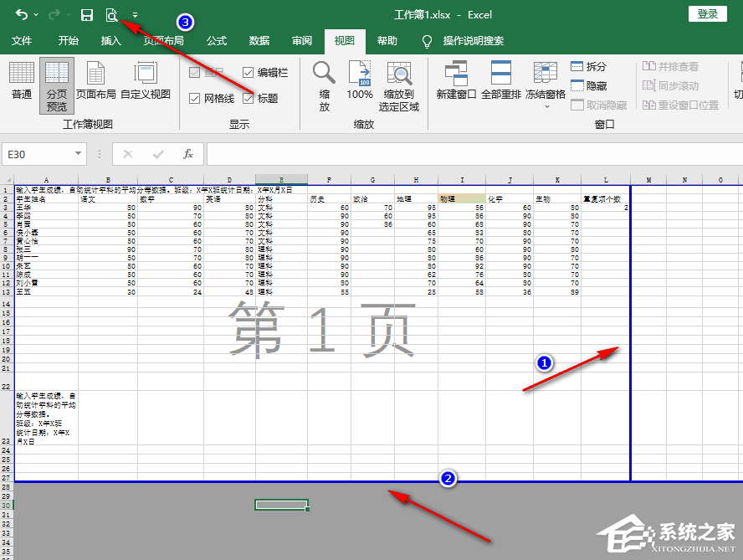
Task: Open the Formulas (公式) tab
Action: tap(217, 41)
